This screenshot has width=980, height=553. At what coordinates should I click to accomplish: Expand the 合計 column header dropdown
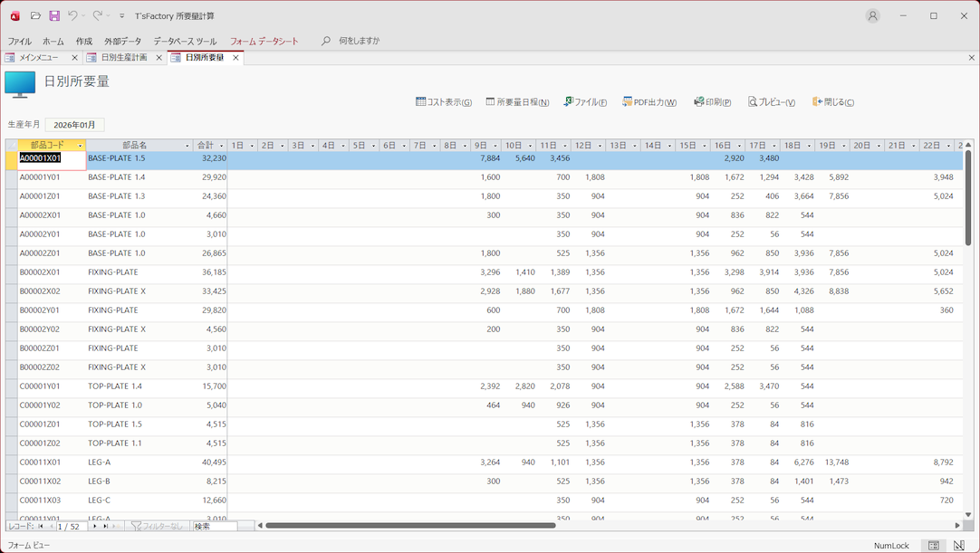(x=222, y=146)
